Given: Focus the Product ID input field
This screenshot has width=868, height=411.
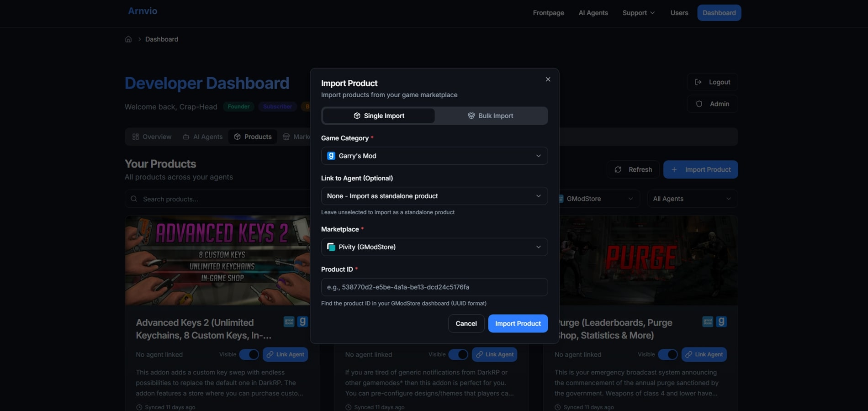Looking at the screenshot, I should coord(434,287).
